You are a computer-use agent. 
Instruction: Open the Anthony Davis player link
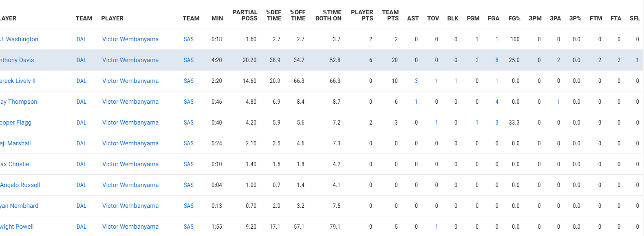pyautogui.click(x=17, y=60)
